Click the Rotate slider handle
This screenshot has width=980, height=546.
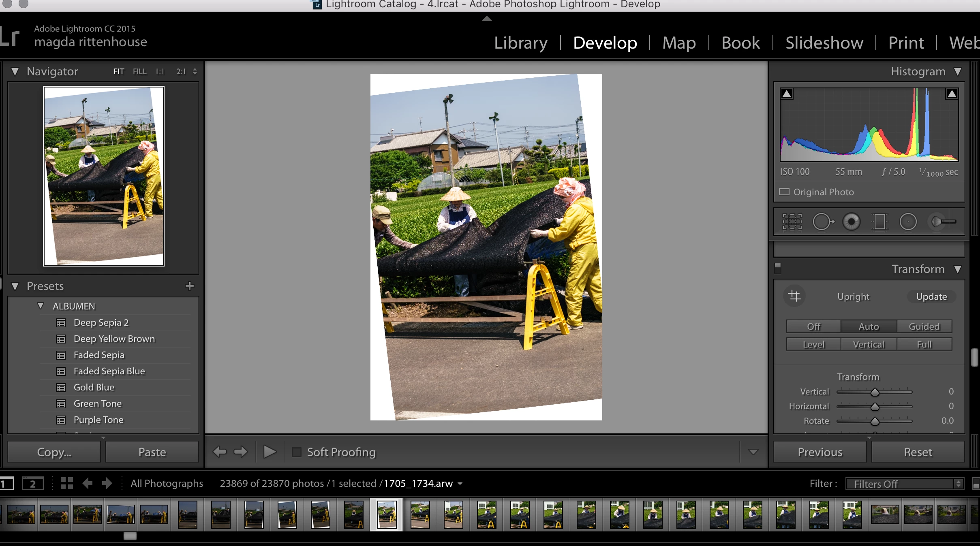point(875,421)
